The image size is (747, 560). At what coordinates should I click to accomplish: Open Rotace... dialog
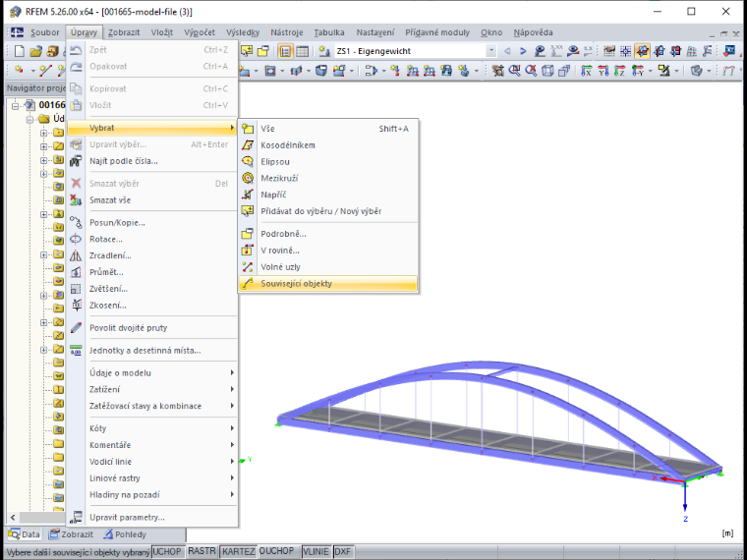[x=152, y=239]
